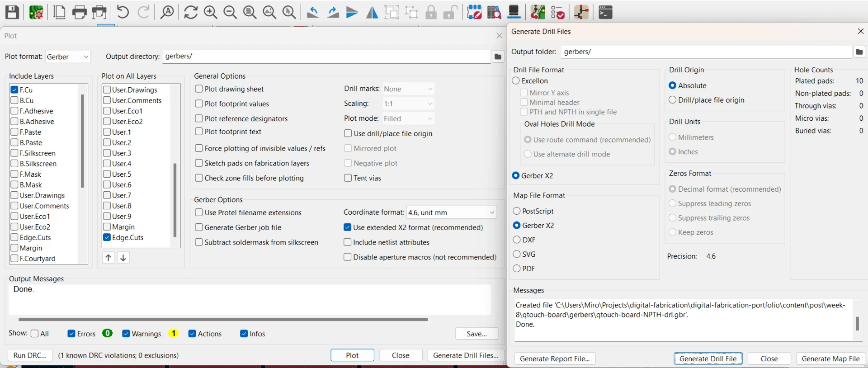Click the Print icon
Screen dimensions: 868x368
point(80,12)
